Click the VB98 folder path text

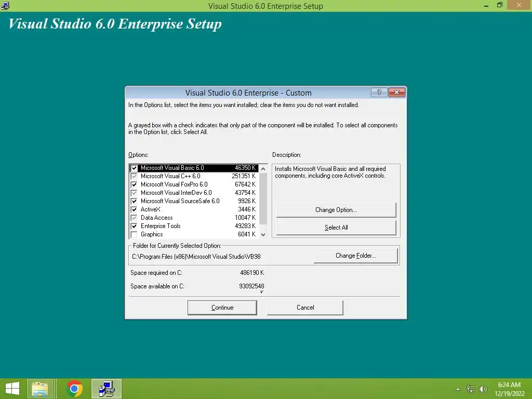tap(196, 257)
